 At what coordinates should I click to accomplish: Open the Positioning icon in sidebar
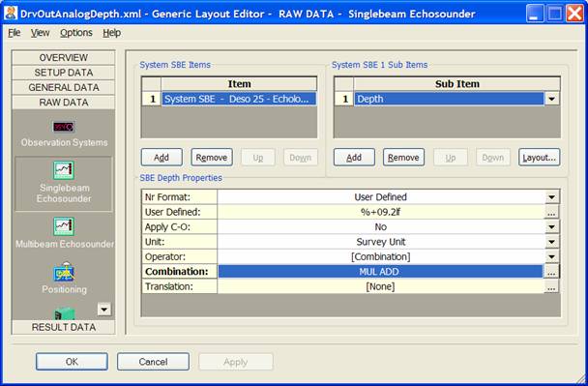coord(64,272)
